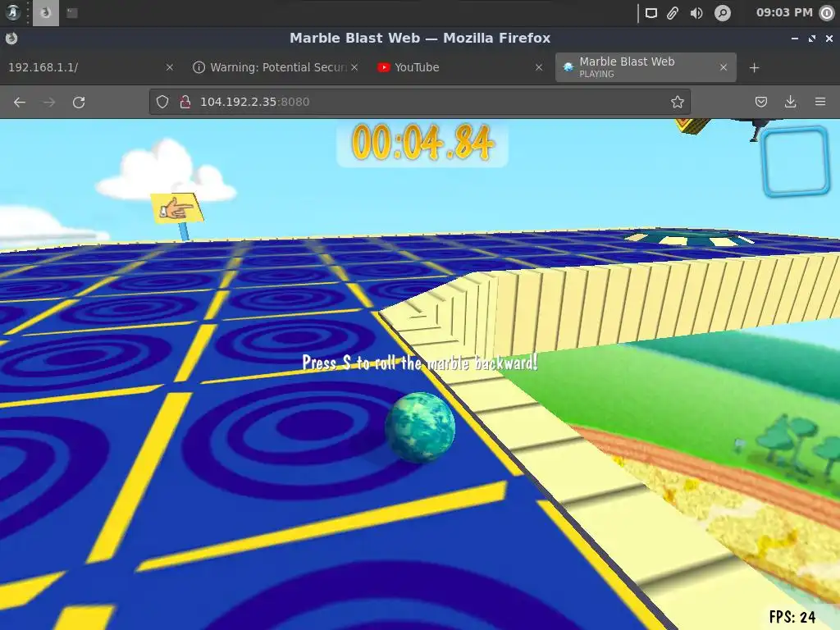Screen dimensions: 840x630
Task: Close the Marble Blast Web tab
Action: coord(724,67)
